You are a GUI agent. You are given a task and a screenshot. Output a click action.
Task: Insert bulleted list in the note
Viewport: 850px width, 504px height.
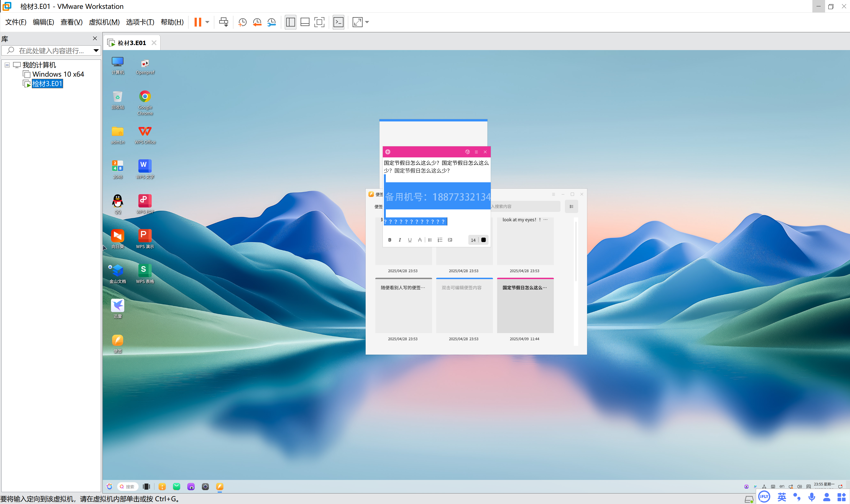(x=430, y=240)
